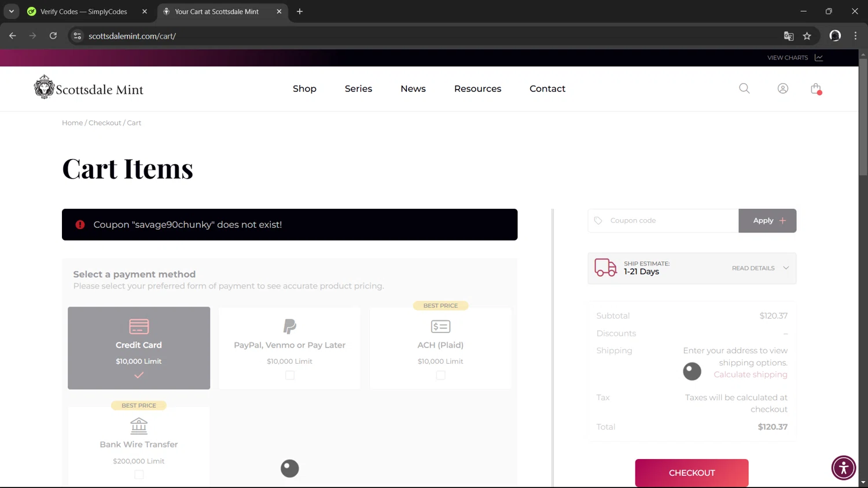The width and height of the screenshot is (868, 488).
Task: Open the Shop menu
Action: [304, 88]
